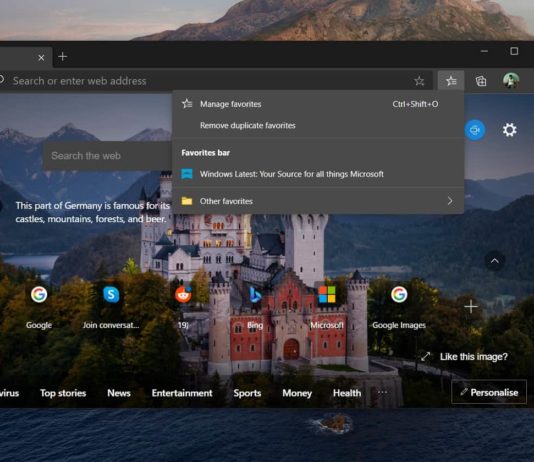
Task: Expand the background image arrows icon
Action: (425, 356)
